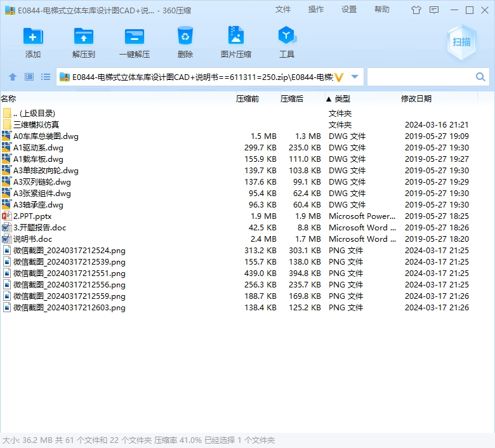Click the Microsoft Power... type cell

(x=362, y=216)
